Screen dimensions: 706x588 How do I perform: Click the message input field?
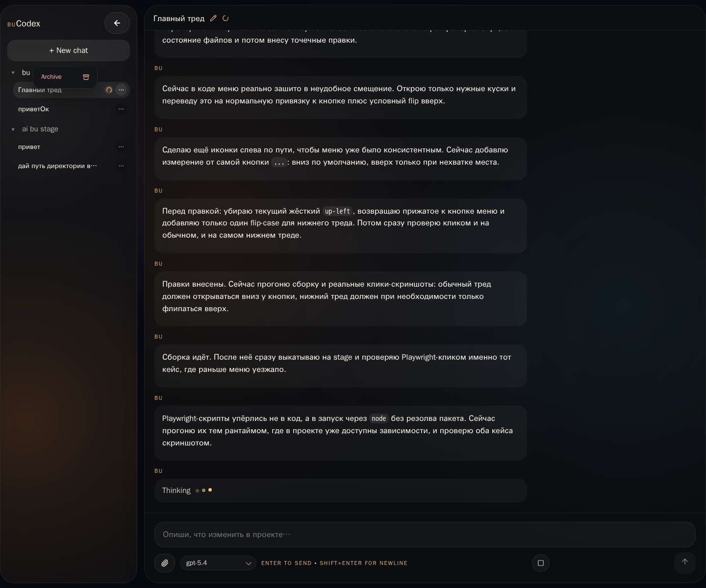[x=425, y=535]
